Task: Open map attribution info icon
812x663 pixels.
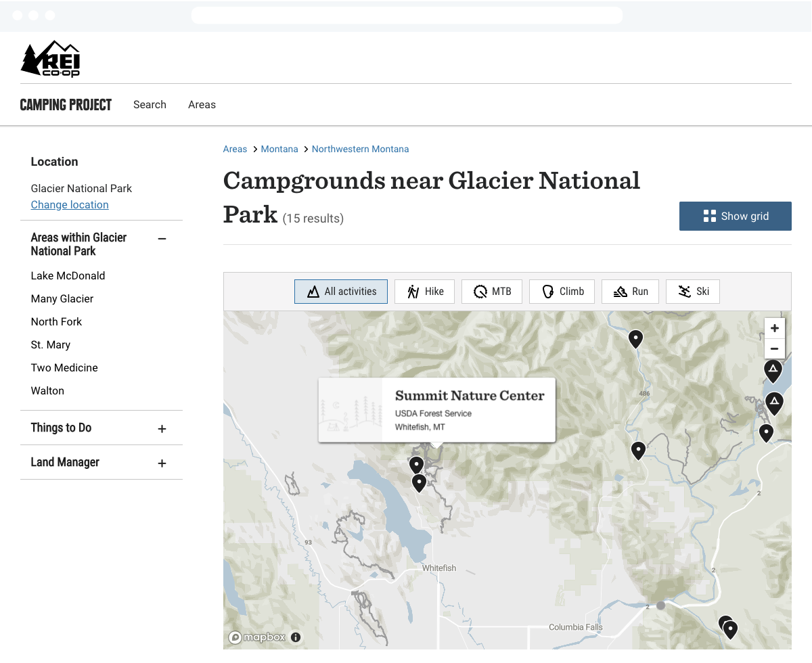Action: click(296, 637)
